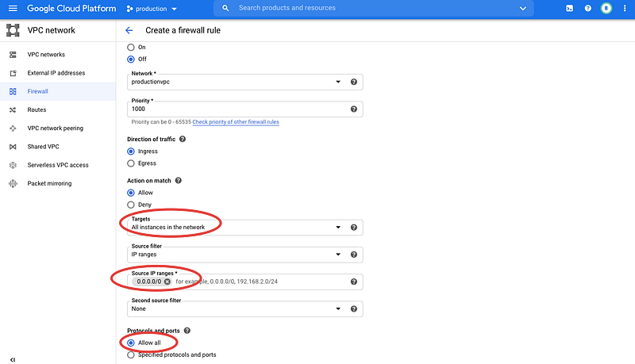
Task: Open Check priority of other firewall rules link
Action: tap(236, 122)
